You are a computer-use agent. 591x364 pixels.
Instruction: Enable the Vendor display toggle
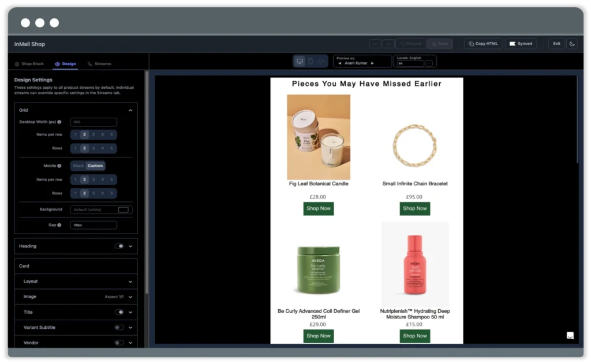click(x=119, y=342)
